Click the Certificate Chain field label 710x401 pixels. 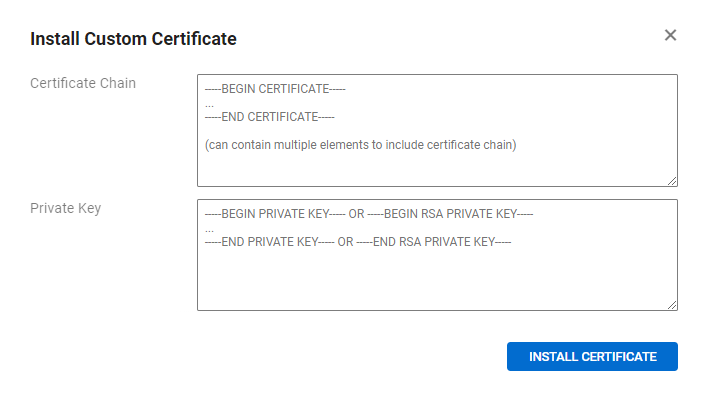click(83, 83)
